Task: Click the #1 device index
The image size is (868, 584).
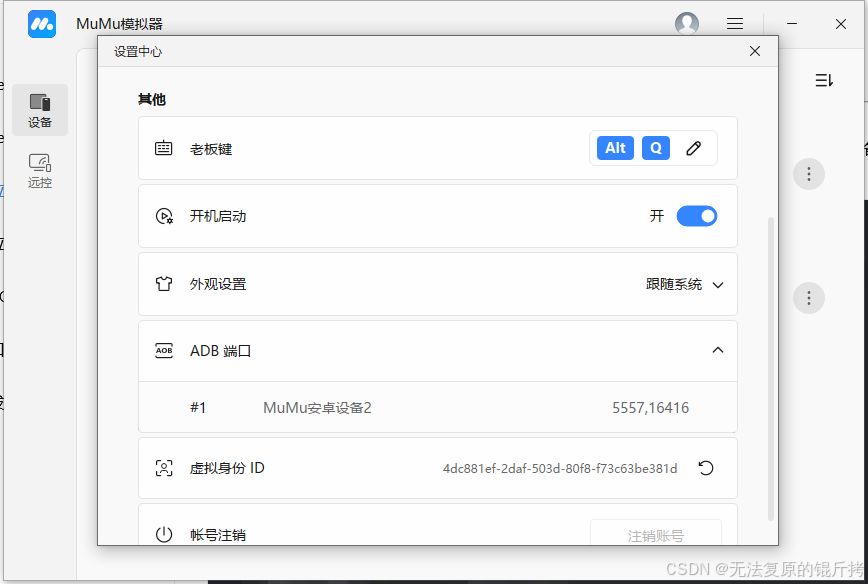Action: [x=198, y=408]
